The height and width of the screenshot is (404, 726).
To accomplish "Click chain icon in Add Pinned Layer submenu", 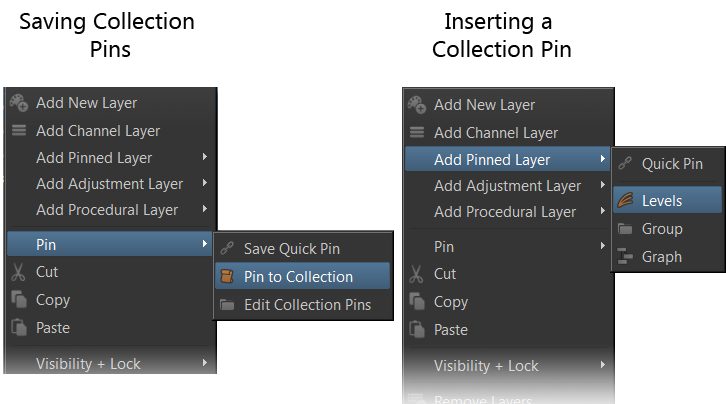I will pyautogui.click(x=624, y=164).
